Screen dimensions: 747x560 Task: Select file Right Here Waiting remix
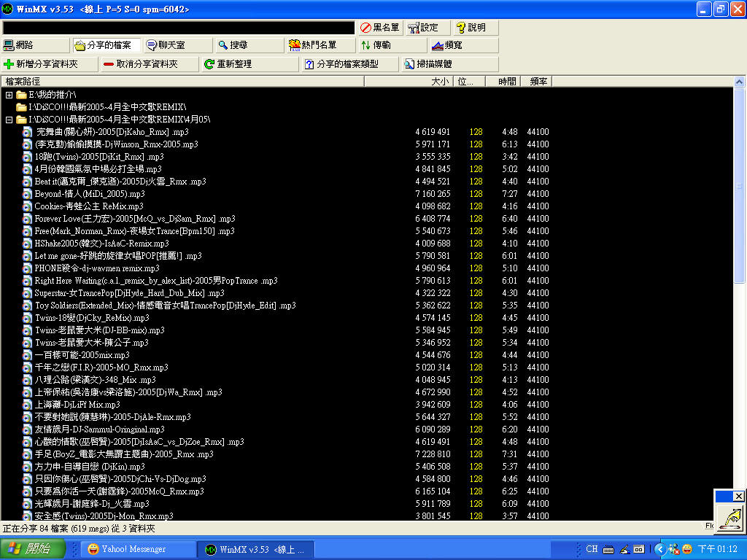tap(156, 281)
